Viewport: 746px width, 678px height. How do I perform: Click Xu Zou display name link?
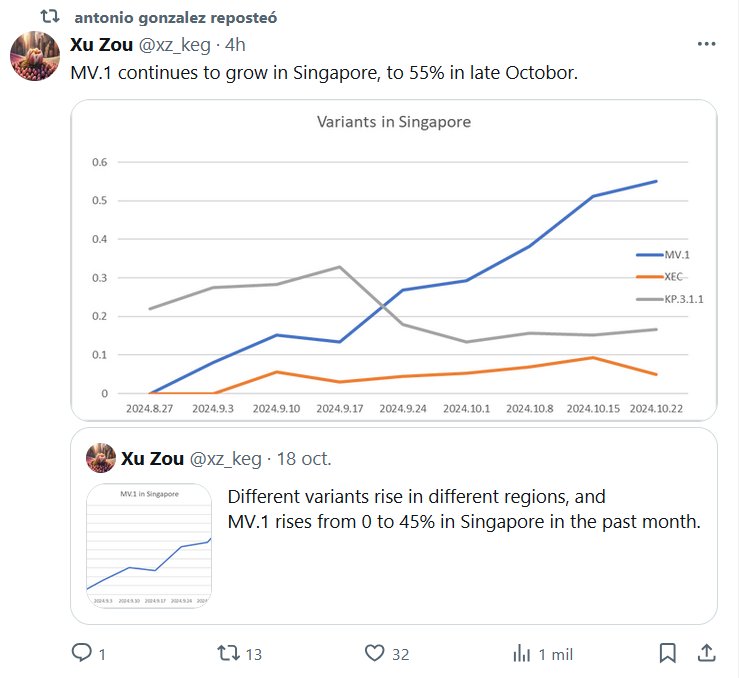101,44
